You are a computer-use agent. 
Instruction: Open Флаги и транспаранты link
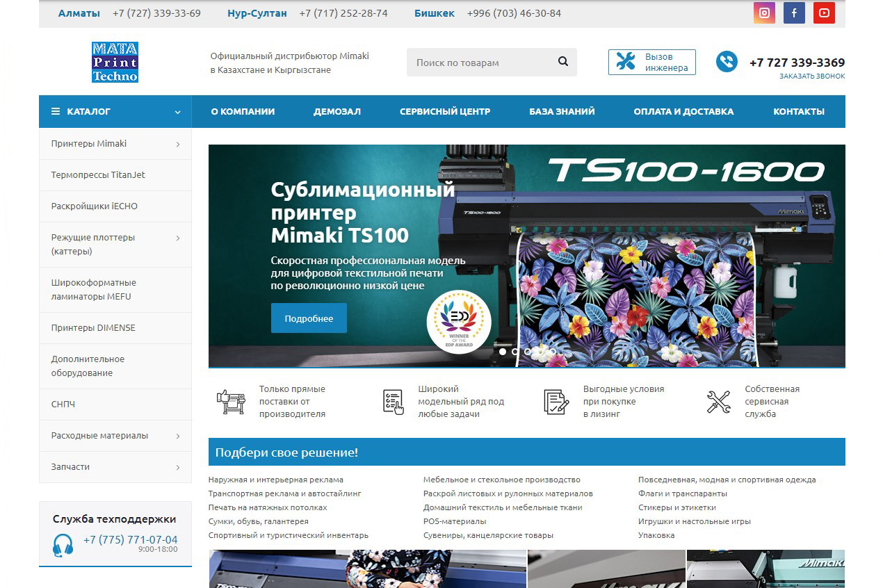click(683, 493)
